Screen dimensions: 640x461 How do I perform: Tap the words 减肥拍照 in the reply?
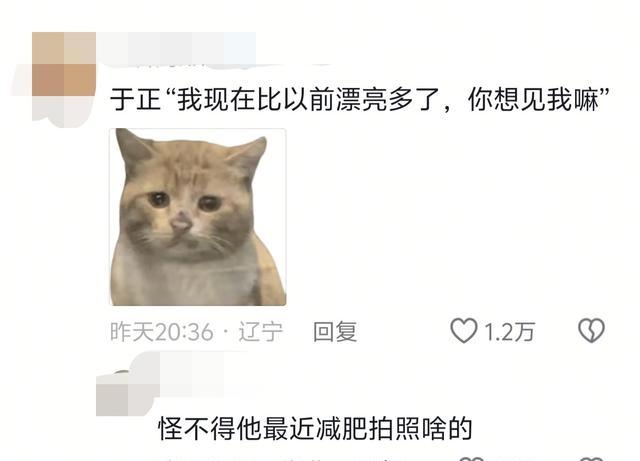point(369,429)
